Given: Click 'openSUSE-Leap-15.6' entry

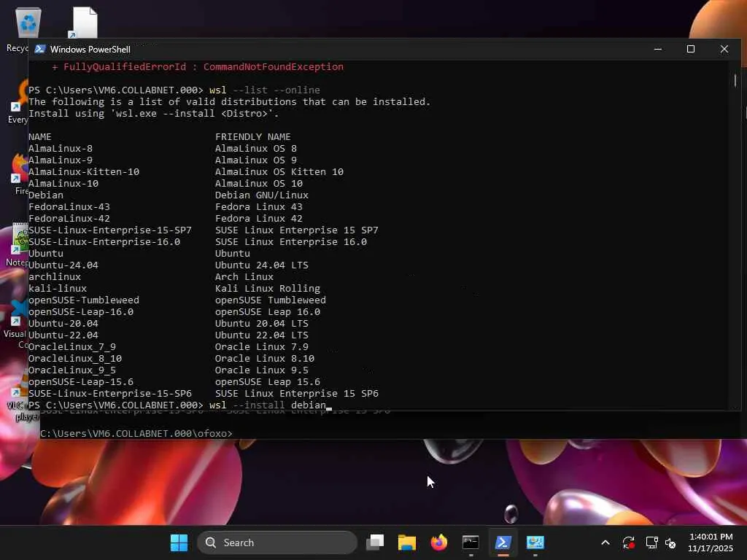Looking at the screenshot, I should tap(81, 382).
